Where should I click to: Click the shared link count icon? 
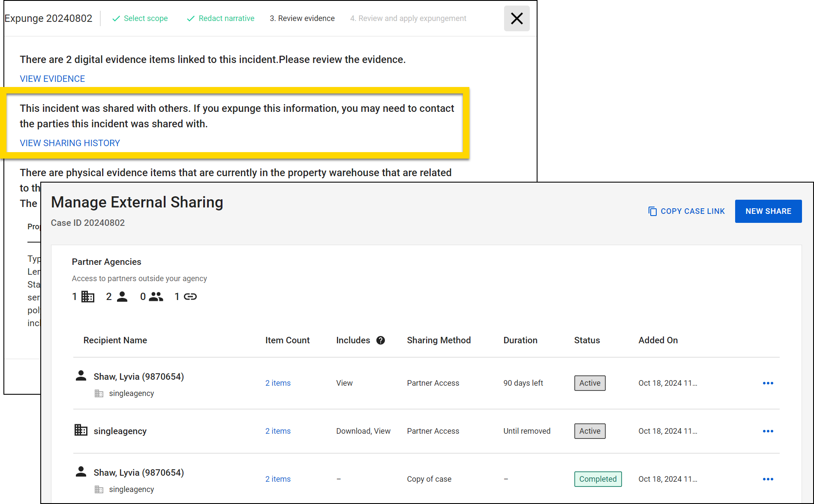pos(190,297)
